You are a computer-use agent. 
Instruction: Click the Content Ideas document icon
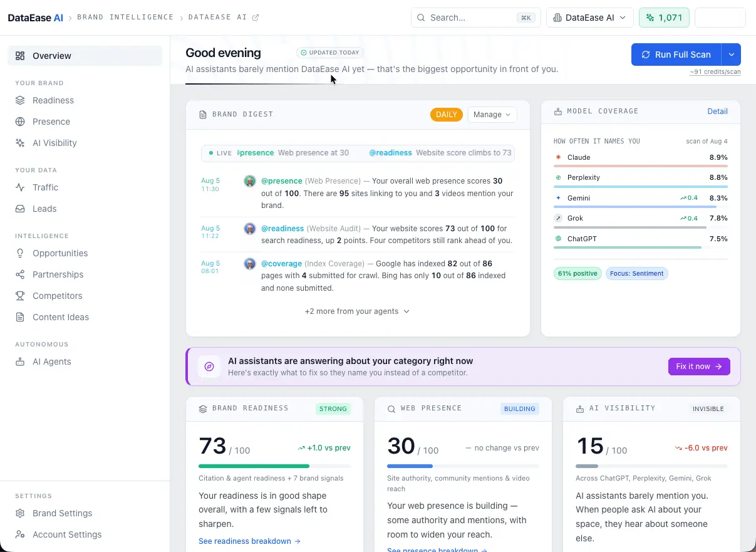(x=20, y=317)
